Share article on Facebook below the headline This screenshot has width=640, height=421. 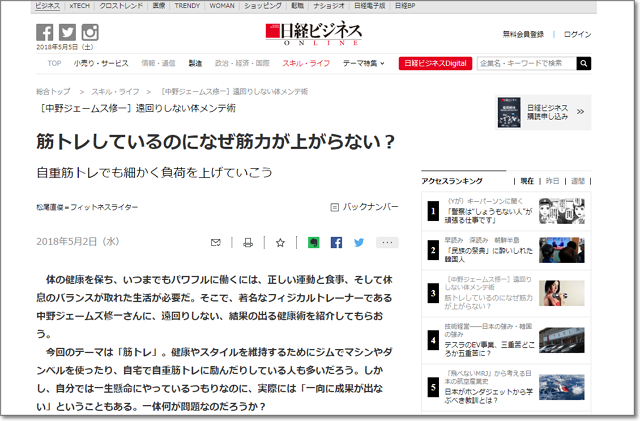click(x=336, y=242)
